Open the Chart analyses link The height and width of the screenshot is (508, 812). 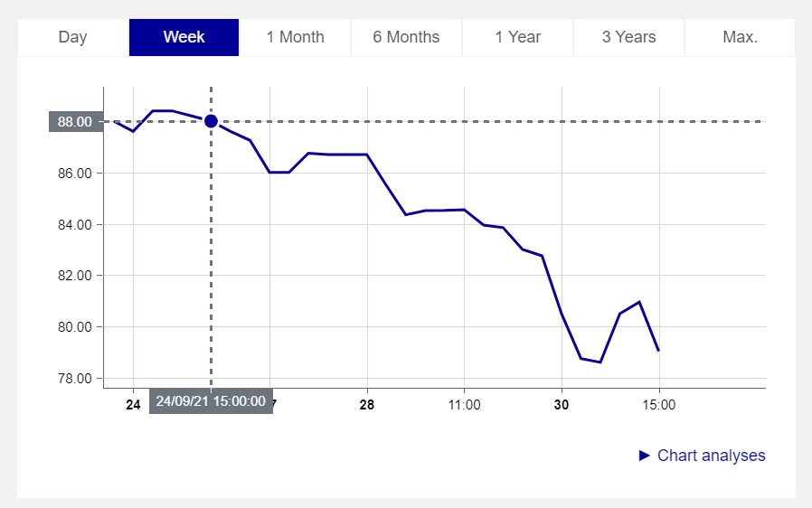click(711, 456)
